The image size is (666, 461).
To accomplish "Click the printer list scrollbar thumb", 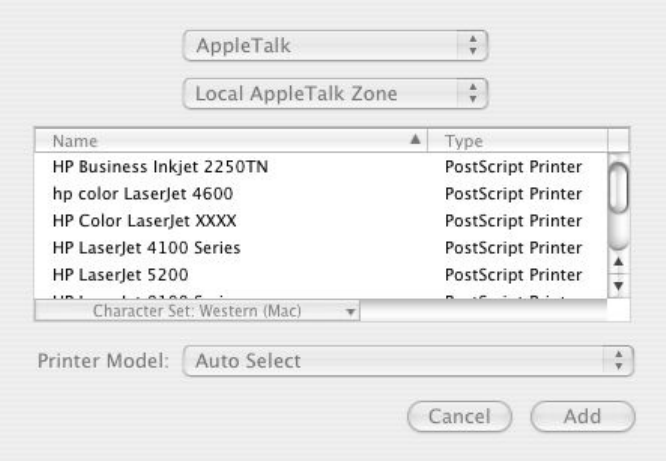I will pos(618,192).
